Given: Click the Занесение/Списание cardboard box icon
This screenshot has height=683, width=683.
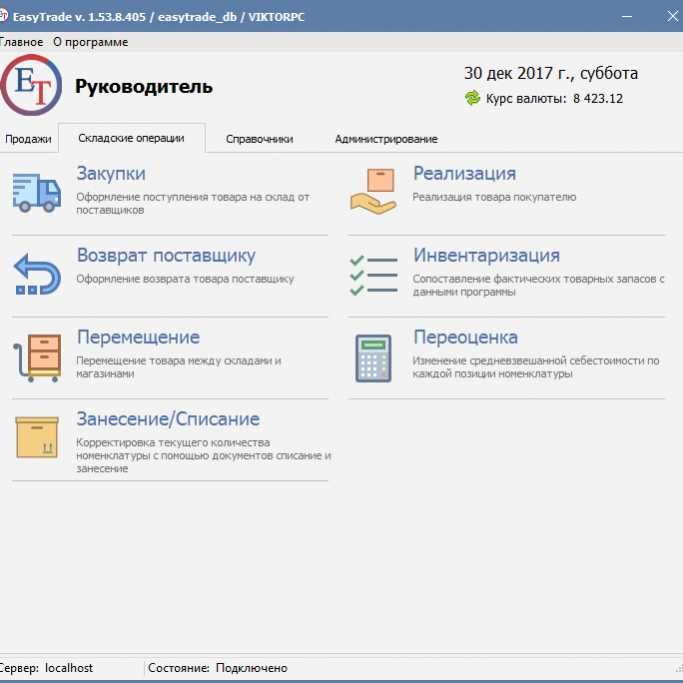Looking at the screenshot, I should point(37,437).
